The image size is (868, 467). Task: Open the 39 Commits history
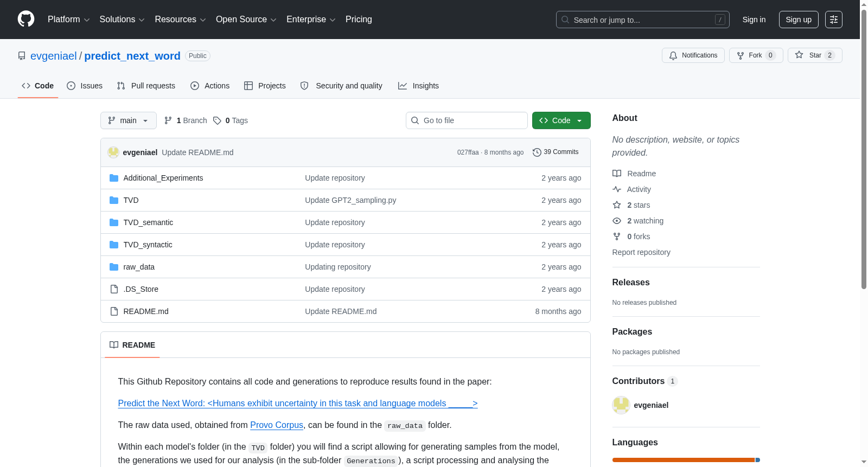pos(556,152)
